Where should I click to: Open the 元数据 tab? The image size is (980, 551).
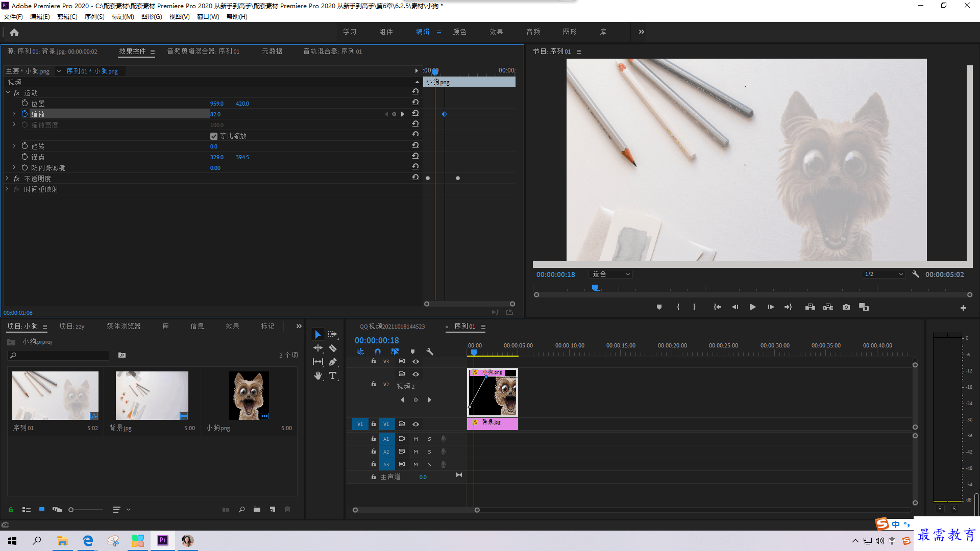[x=272, y=51]
